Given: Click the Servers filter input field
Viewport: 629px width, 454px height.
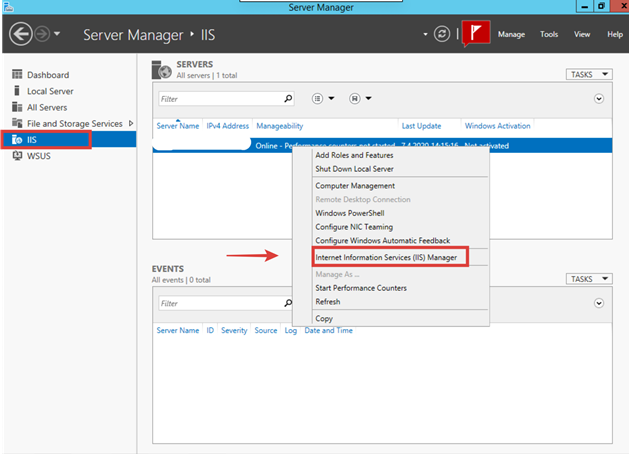Looking at the screenshot, I should click(x=220, y=99).
